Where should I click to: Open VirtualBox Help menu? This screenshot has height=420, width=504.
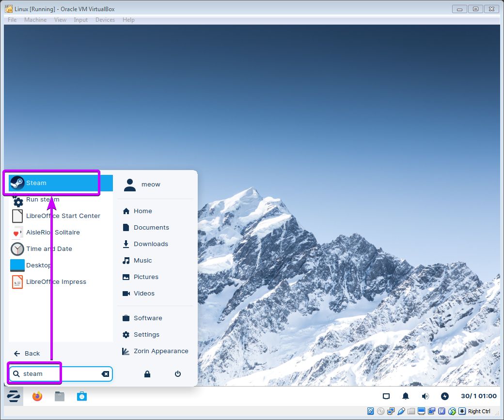128,20
